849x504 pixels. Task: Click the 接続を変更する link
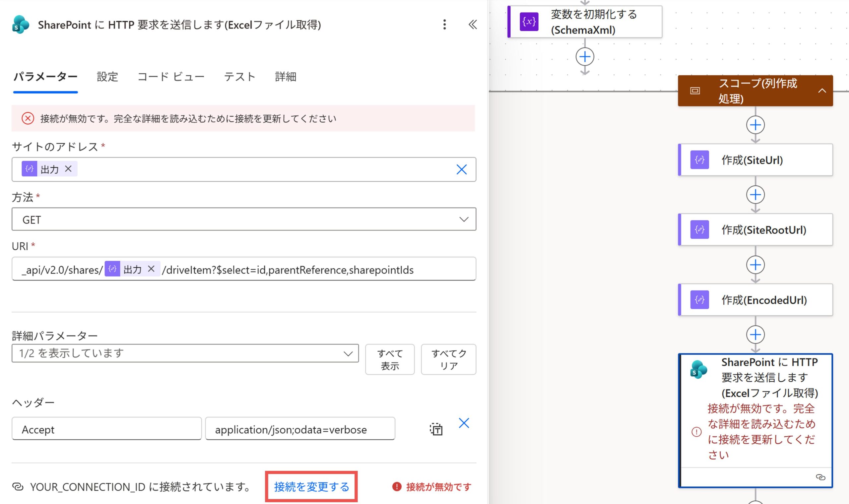coord(311,487)
